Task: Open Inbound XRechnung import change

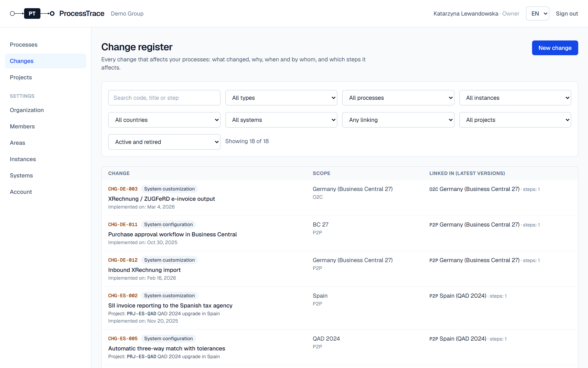Action: pyautogui.click(x=144, y=270)
